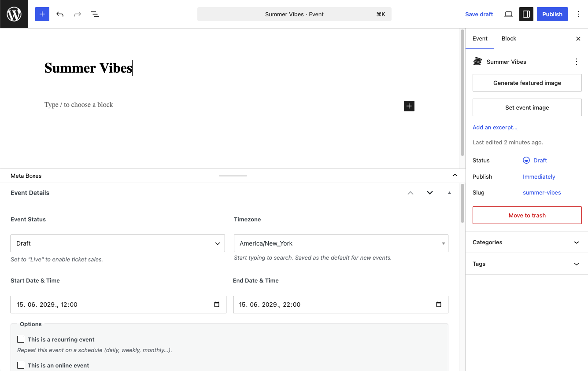Click Set event image
The image size is (588, 371).
(527, 107)
